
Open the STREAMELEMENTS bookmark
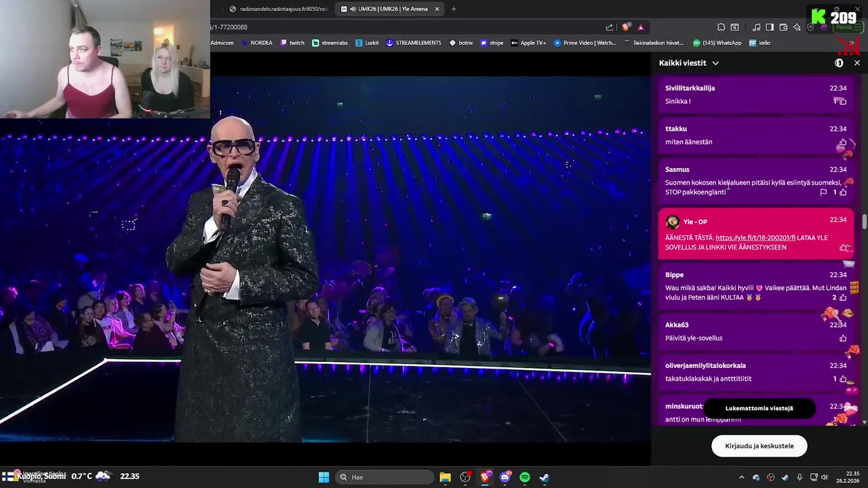coord(414,43)
